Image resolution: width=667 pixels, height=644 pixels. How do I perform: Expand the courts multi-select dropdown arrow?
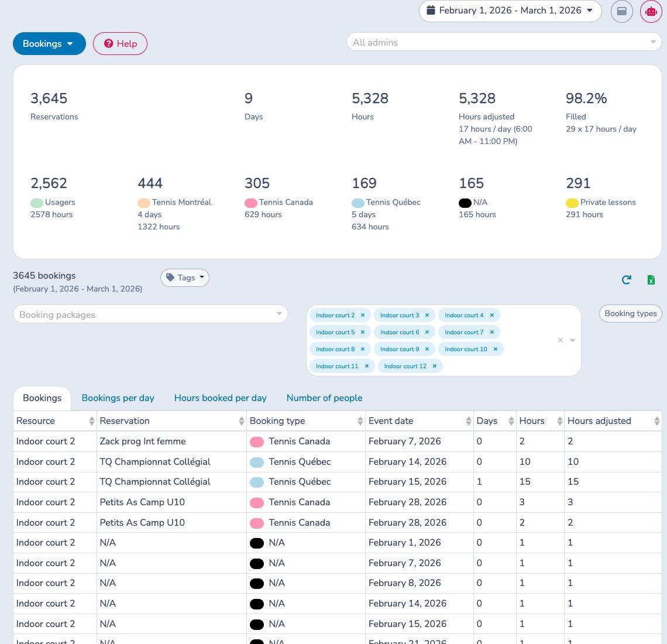pyautogui.click(x=573, y=340)
